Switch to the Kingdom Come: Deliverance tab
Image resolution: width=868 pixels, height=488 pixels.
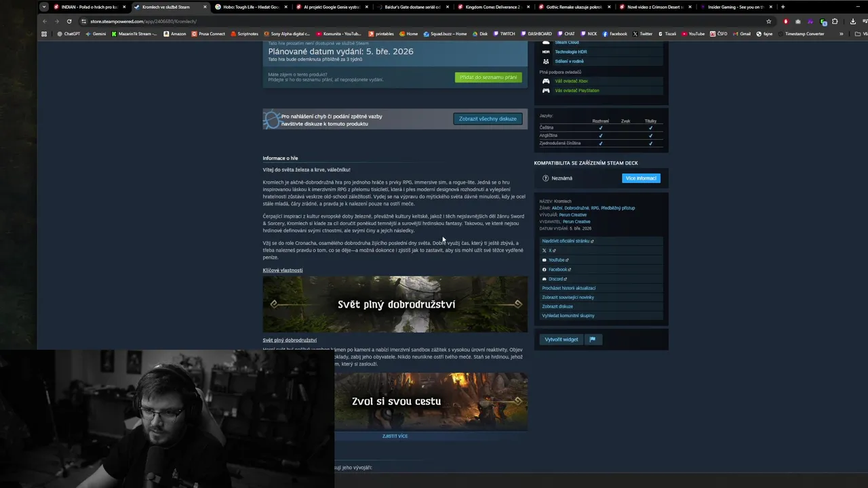coord(493,7)
